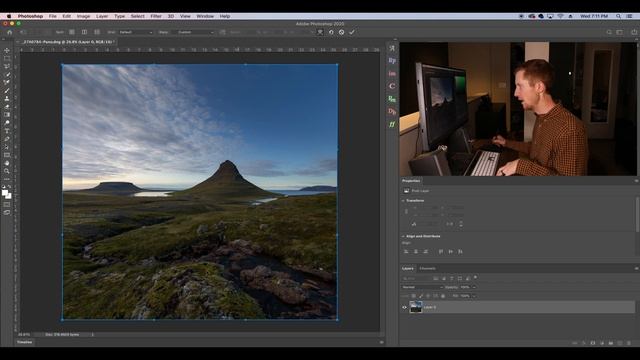640x360 pixels.
Task: Open the Rp plugin panel icon
Action: point(392,61)
